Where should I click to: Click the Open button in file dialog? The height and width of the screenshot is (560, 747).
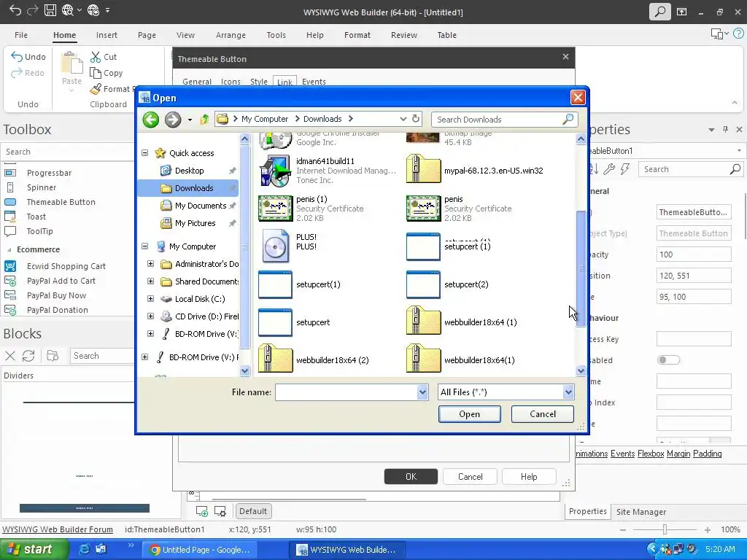pos(469,414)
